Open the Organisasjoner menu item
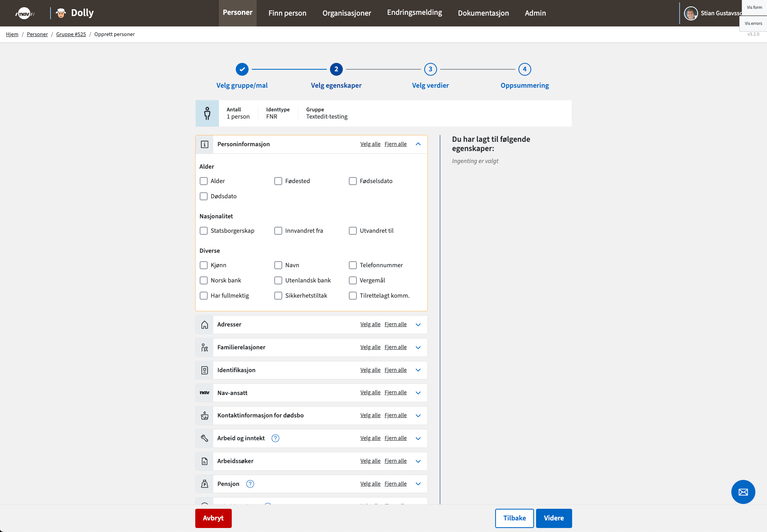 tap(346, 13)
